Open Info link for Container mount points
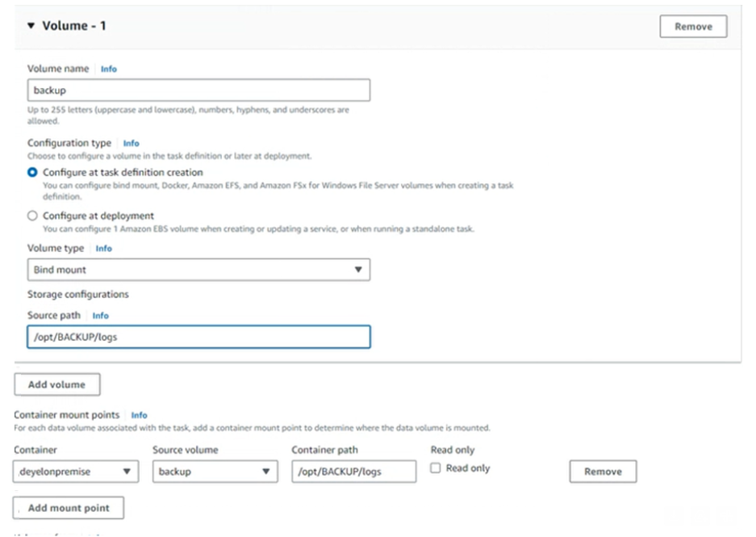Viewport: 756px width, 537px height. coord(139,415)
